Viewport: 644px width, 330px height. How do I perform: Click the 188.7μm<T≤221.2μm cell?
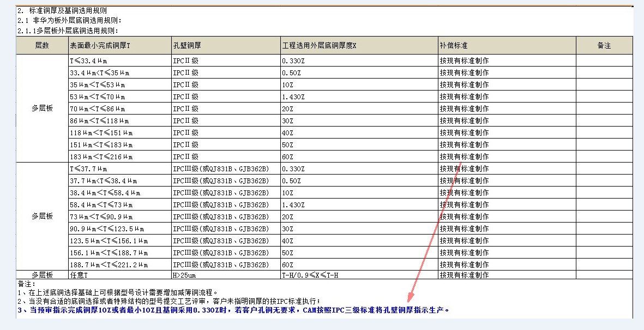(120, 264)
